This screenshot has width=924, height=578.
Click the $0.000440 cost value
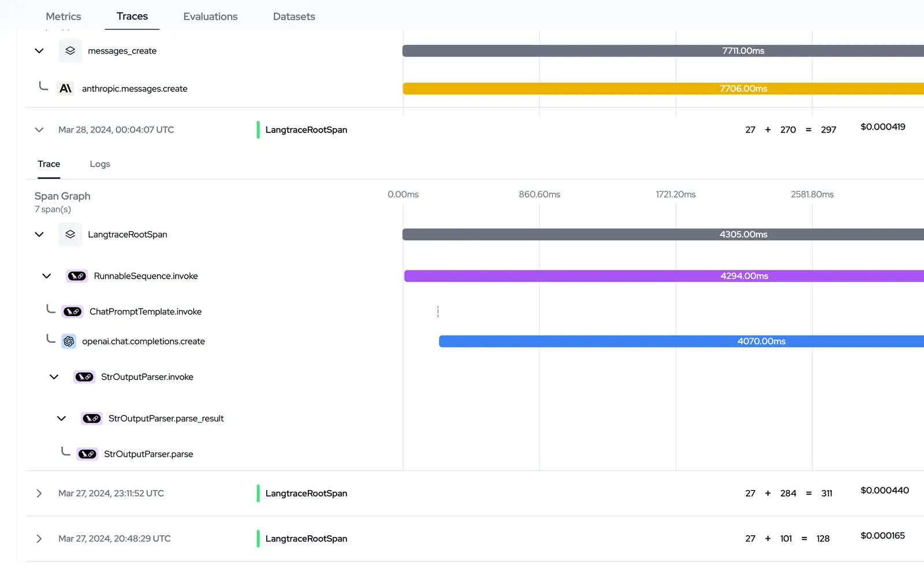tap(885, 491)
